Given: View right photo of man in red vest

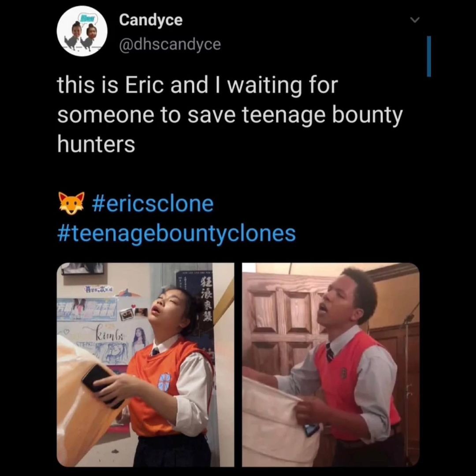Looking at the screenshot, I should 331,364.
